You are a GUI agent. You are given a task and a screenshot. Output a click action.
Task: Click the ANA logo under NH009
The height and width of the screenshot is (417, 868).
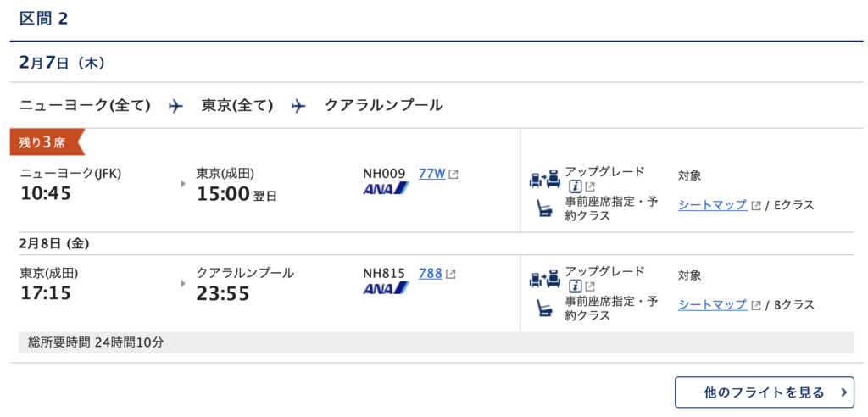point(386,189)
